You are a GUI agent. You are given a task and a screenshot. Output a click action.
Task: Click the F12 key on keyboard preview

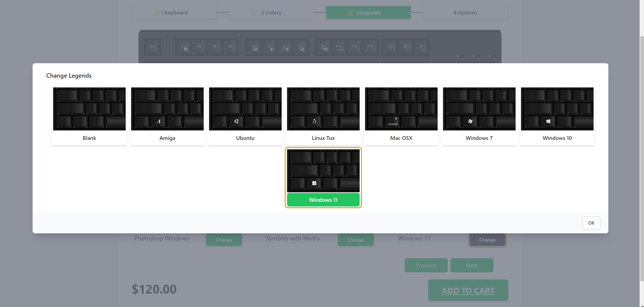coord(370,47)
